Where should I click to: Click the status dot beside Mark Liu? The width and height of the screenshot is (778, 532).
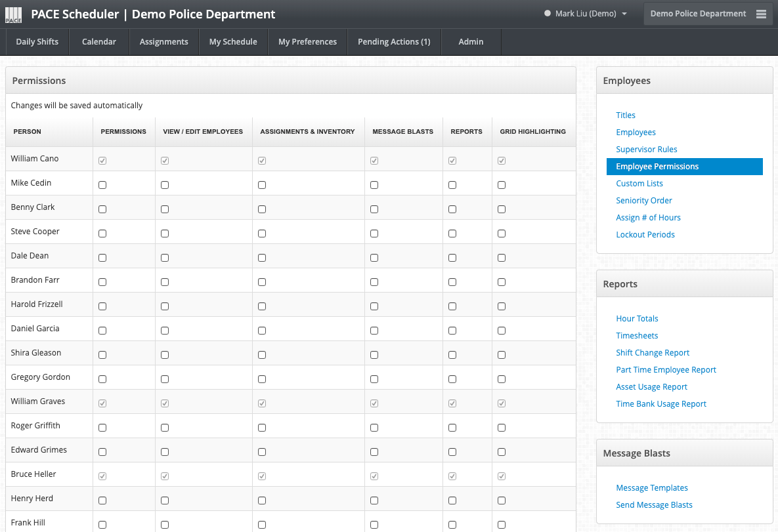(548, 14)
